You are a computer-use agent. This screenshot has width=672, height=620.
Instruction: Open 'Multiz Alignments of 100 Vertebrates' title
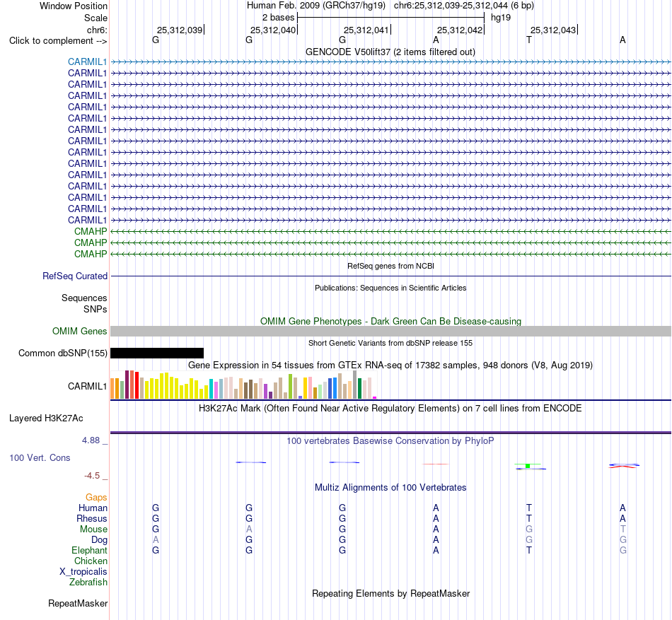(390, 487)
